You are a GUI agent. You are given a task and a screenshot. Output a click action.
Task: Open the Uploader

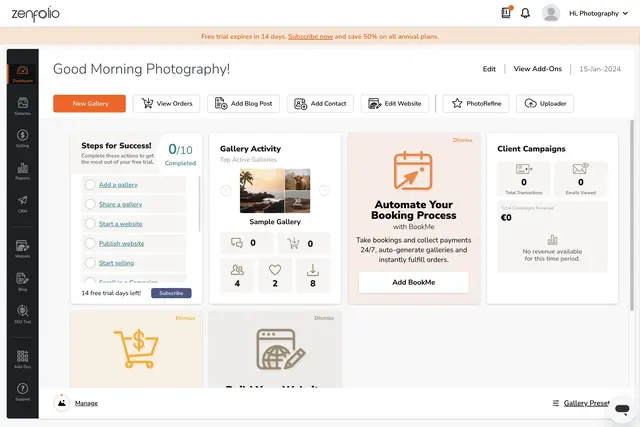click(545, 103)
